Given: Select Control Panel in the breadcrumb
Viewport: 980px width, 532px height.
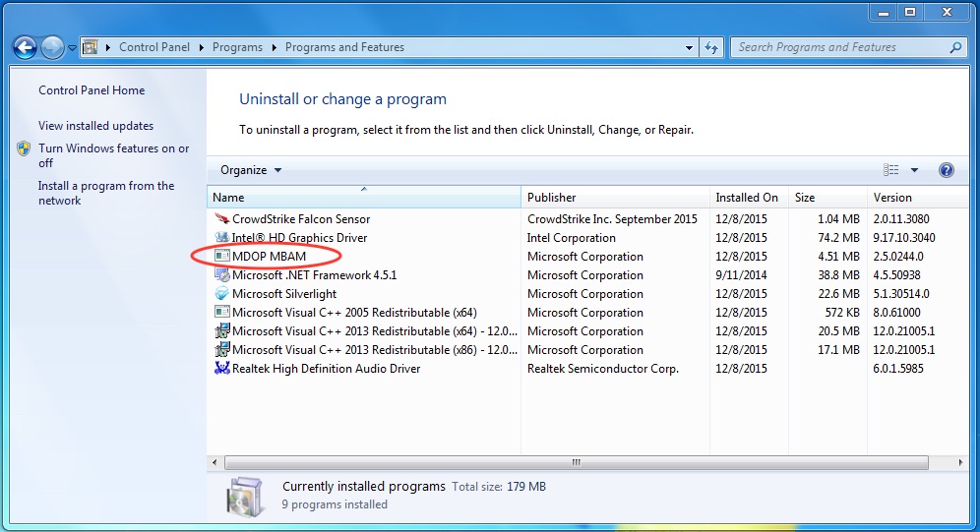Looking at the screenshot, I should point(153,47).
